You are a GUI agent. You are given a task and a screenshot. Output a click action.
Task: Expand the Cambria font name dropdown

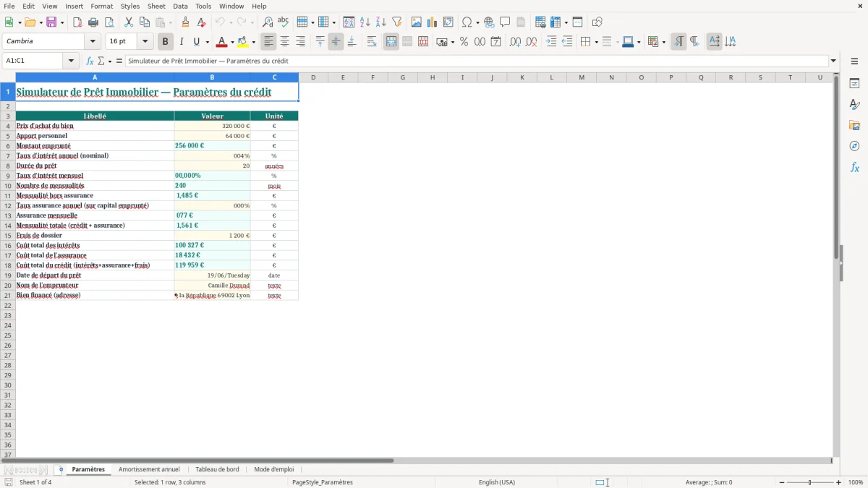pyautogui.click(x=93, y=42)
